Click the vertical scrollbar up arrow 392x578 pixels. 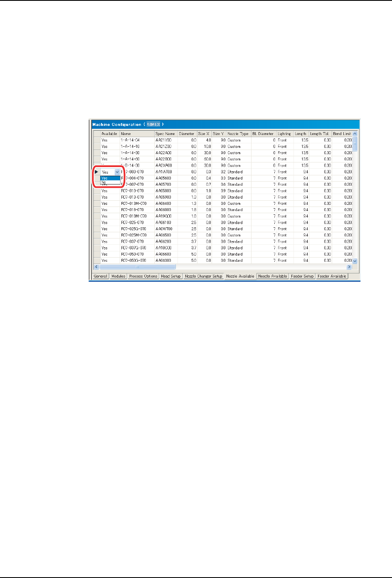[355, 134]
